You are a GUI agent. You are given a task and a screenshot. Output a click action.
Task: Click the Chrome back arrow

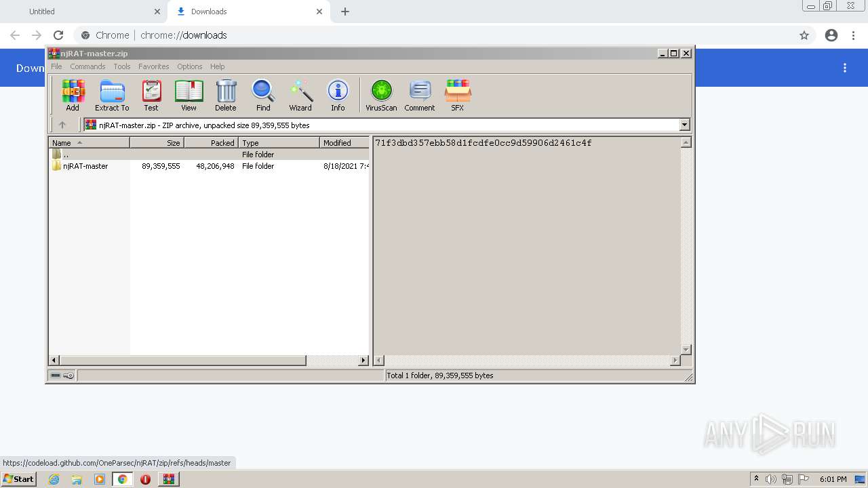(x=15, y=35)
